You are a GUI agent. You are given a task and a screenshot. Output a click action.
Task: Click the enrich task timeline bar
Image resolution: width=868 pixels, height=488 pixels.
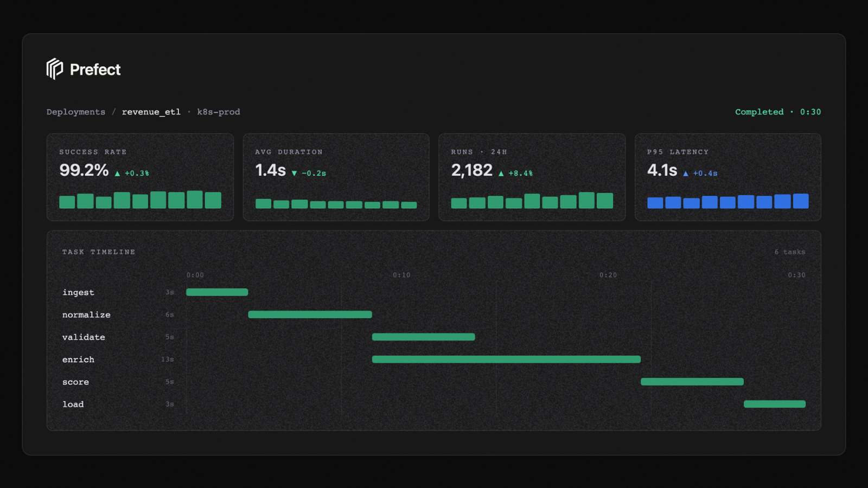(x=506, y=359)
